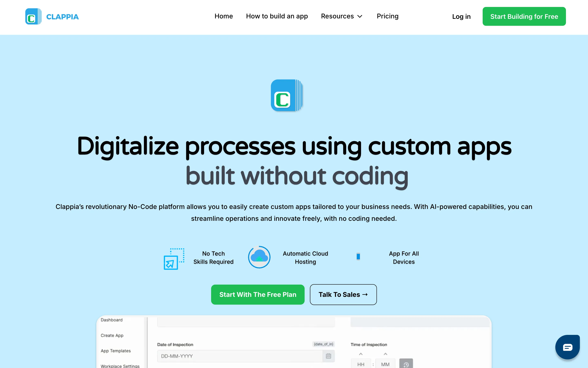Select Dashboard in the preview sidebar
The height and width of the screenshot is (368, 588).
point(111,320)
